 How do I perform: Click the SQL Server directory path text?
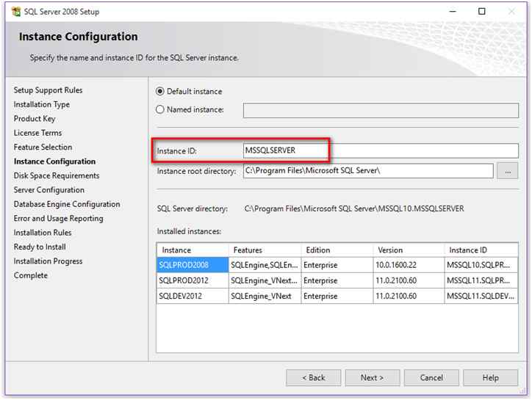354,208
